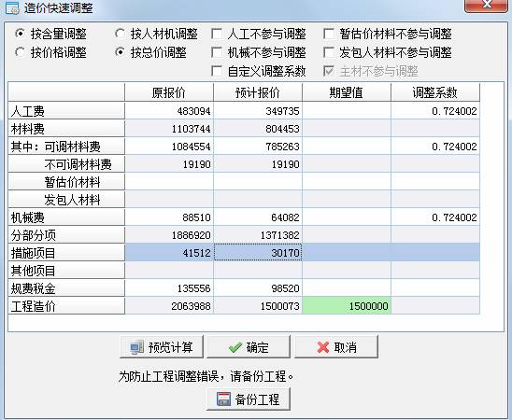Check the 发包人材料不参与调整 box

pyautogui.click(x=329, y=52)
